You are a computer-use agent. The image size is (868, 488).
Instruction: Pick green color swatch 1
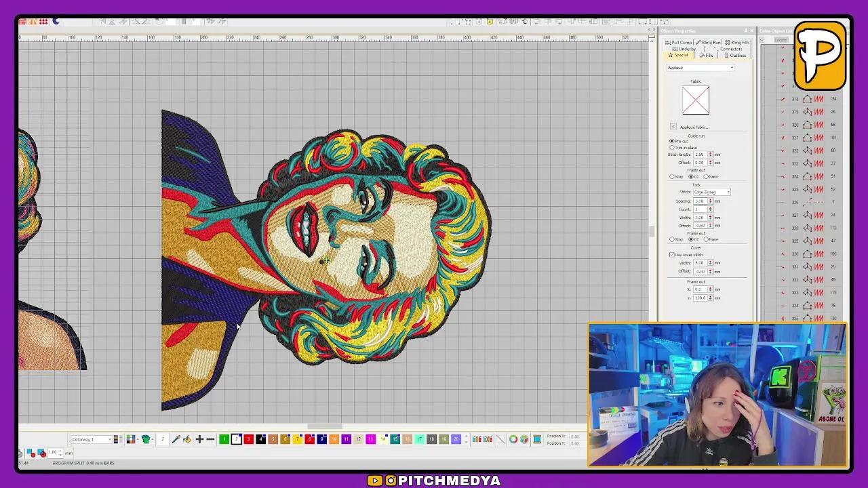pyautogui.click(x=224, y=439)
